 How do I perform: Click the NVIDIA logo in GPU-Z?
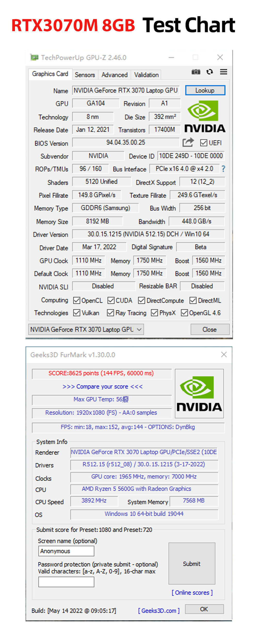(x=205, y=116)
